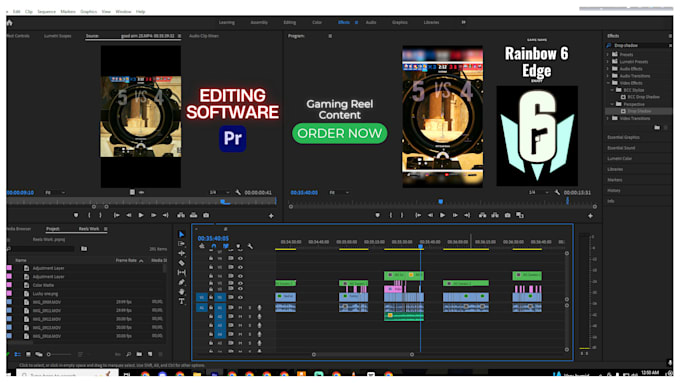This screenshot has width=680, height=383.
Task: Collapse Video Effects folder
Action: [x=608, y=83]
